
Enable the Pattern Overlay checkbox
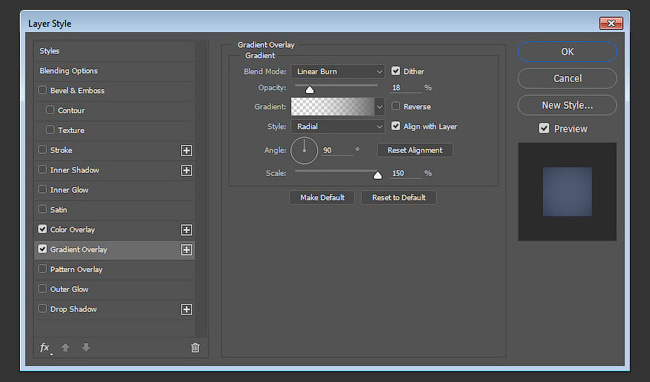(42, 269)
